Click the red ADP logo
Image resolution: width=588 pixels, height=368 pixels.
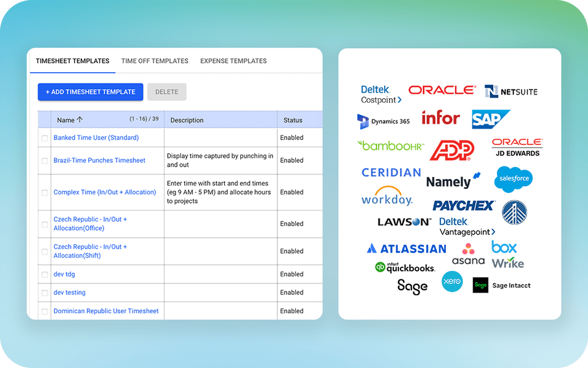[x=452, y=151]
